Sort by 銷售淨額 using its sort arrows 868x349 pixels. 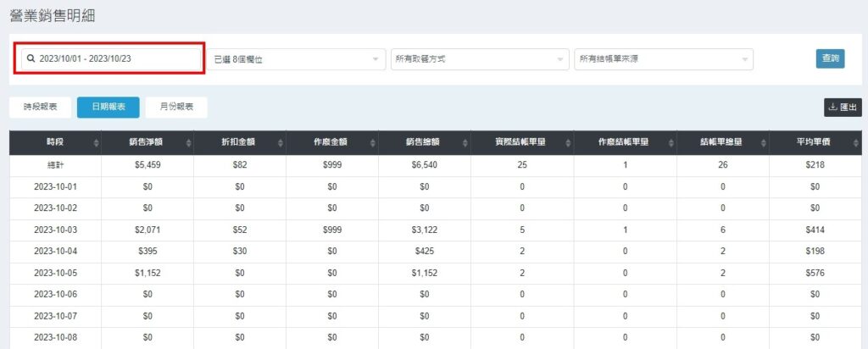(x=188, y=143)
